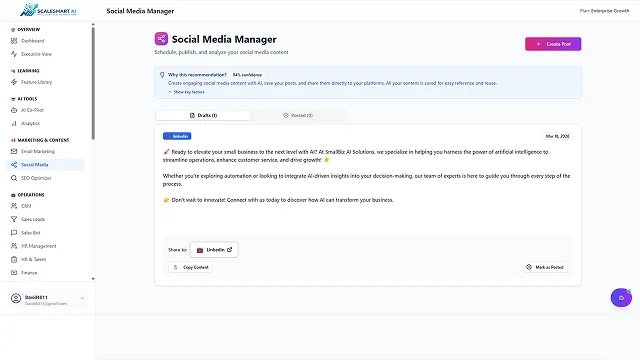Share the draft to LinkedIn
Image resolution: width=640 pixels, height=360 pixels.
click(x=214, y=250)
